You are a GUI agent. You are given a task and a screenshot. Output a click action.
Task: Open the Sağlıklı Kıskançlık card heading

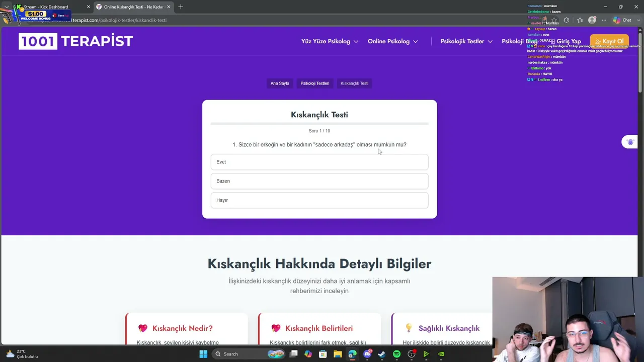pyautogui.click(x=449, y=328)
